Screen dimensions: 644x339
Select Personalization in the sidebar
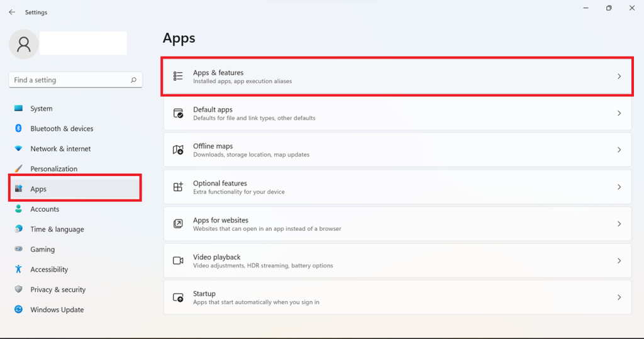point(54,169)
